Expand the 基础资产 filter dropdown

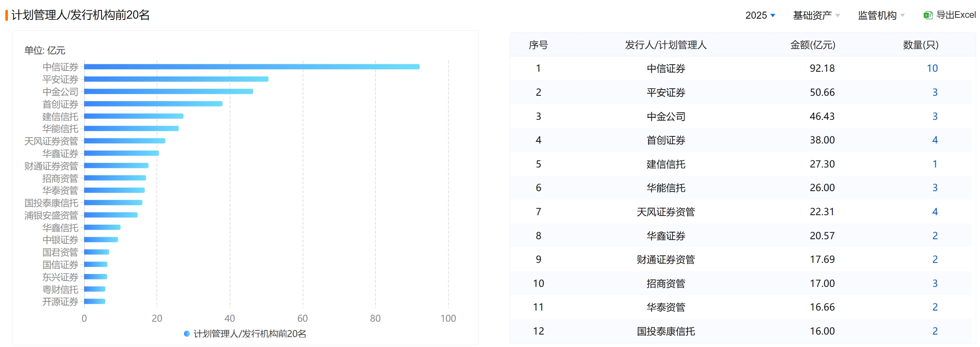pyautogui.click(x=816, y=15)
